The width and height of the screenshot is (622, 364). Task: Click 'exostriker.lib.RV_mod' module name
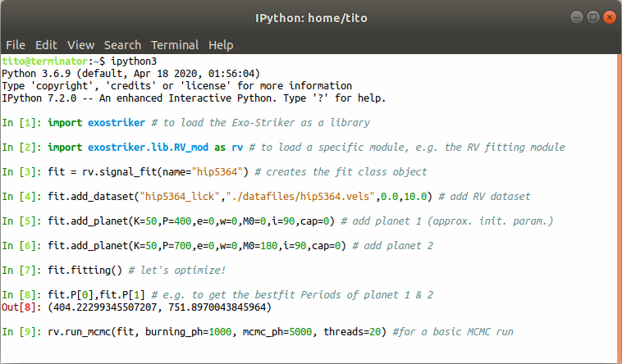148,148
